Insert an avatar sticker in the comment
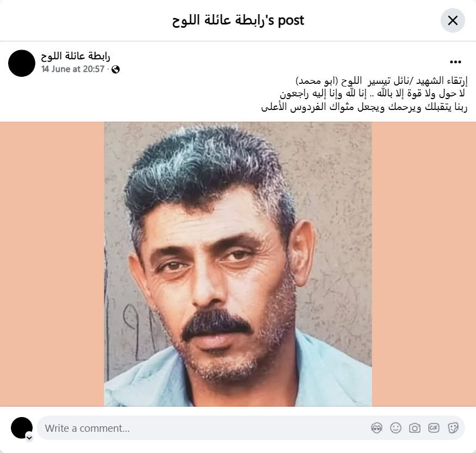 pos(377,428)
